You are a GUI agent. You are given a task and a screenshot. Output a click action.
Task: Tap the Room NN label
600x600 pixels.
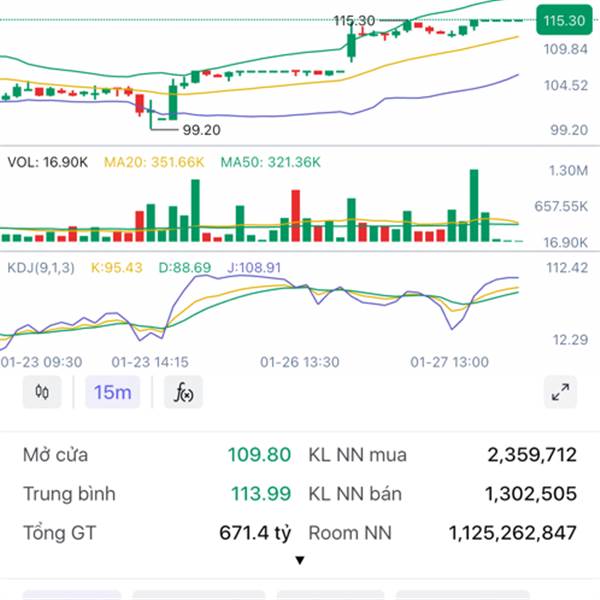click(x=350, y=533)
